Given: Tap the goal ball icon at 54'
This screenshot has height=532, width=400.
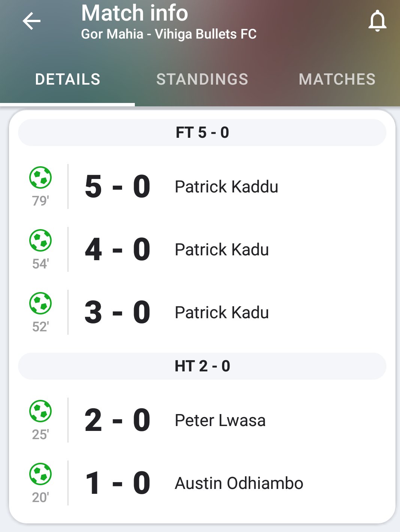Looking at the screenshot, I should (40, 240).
